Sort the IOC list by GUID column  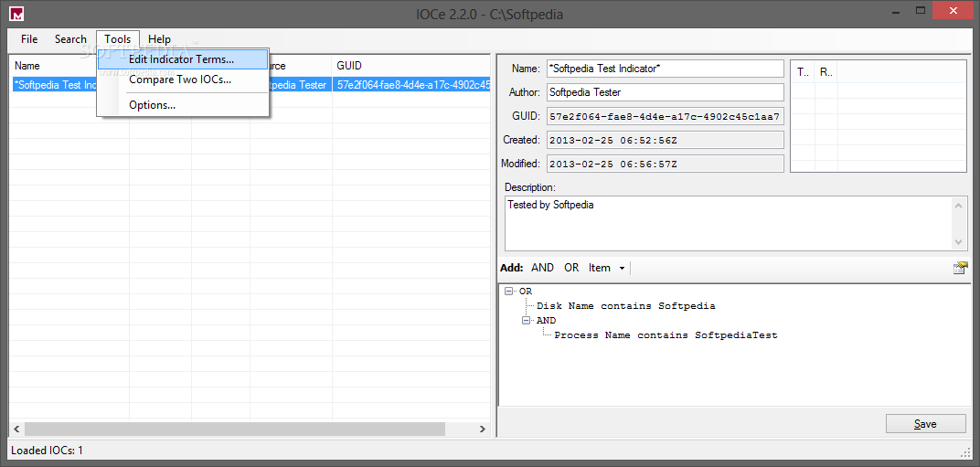pyautogui.click(x=410, y=66)
